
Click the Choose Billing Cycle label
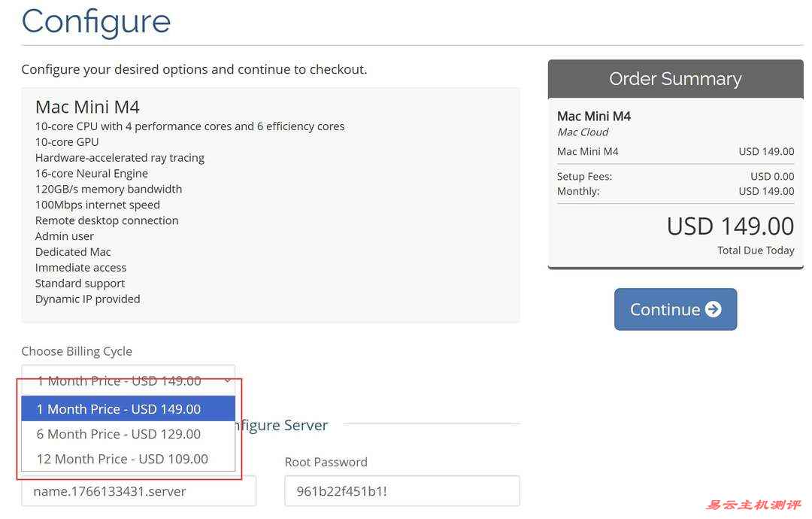(x=77, y=351)
